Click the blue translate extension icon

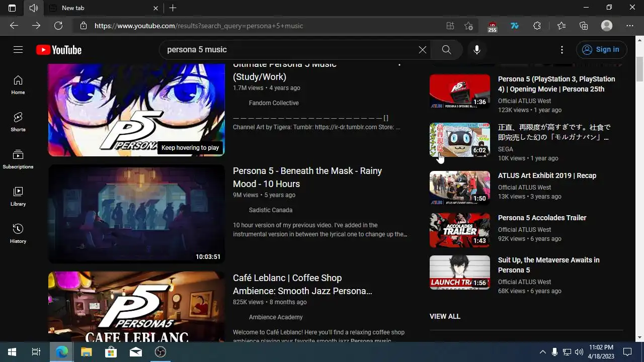click(x=515, y=26)
